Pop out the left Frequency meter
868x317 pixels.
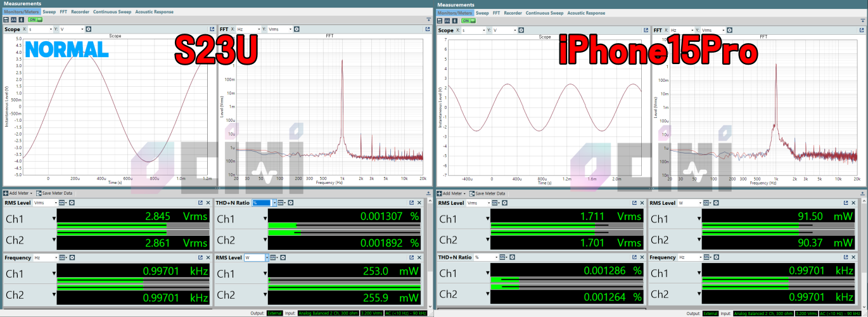pos(200,258)
